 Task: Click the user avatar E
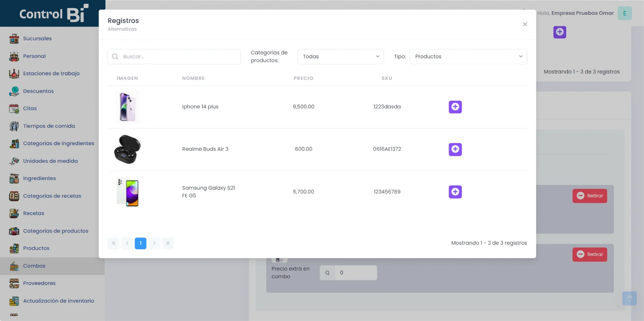[625, 13]
